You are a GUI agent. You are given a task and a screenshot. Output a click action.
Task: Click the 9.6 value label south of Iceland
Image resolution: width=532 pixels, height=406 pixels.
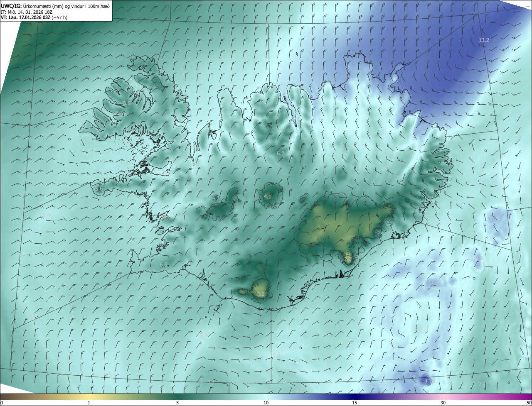click(x=276, y=355)
